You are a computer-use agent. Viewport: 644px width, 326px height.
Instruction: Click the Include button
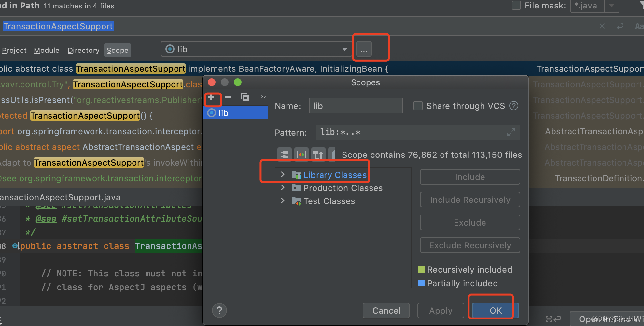coord(470,177)
